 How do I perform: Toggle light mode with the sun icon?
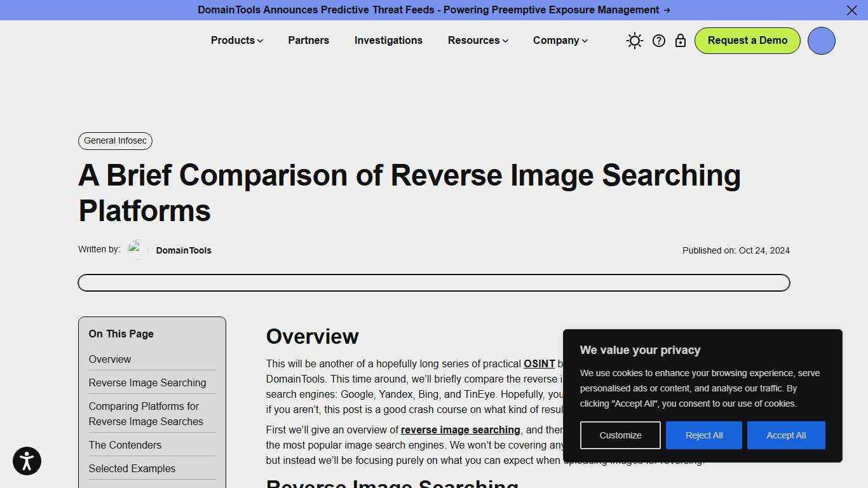pos(634,40)
